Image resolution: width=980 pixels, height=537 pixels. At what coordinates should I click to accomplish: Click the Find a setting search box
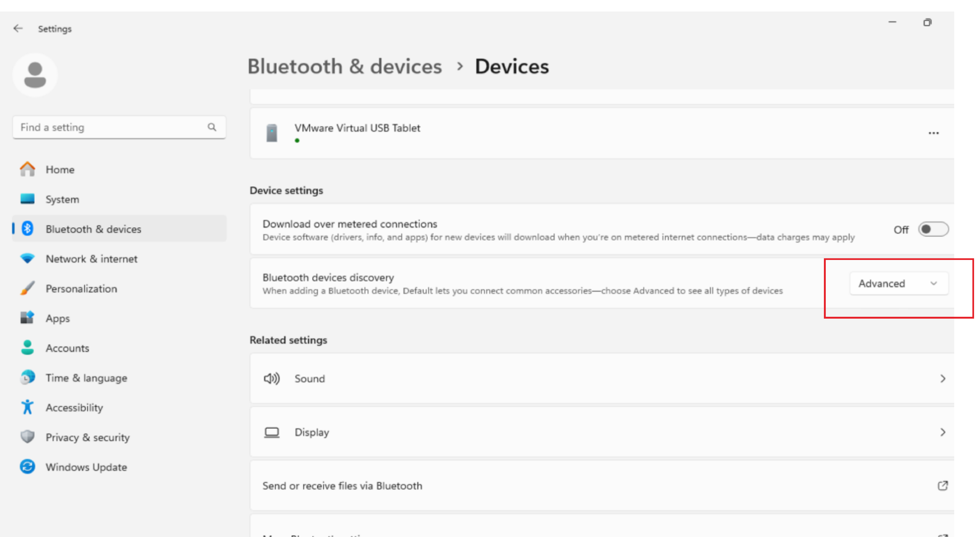tap(110, 127)
